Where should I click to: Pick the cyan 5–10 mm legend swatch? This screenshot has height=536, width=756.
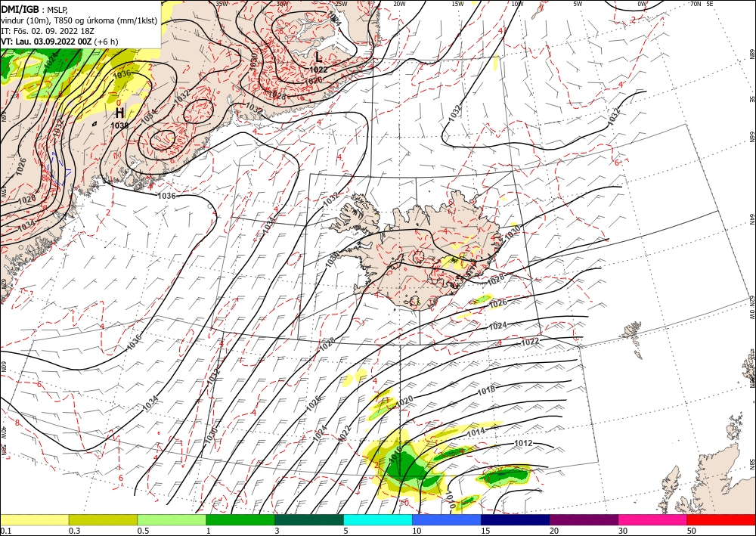(x=378, y=519)
